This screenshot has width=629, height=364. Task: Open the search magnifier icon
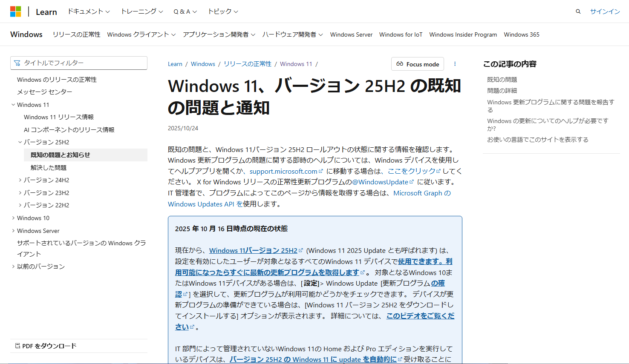[x=578, y=11]
